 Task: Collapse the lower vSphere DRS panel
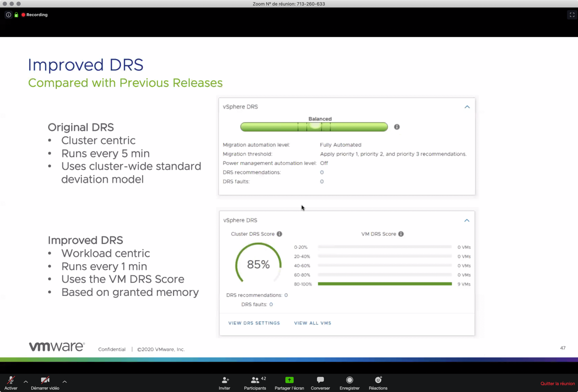pyautogui.click(x=467, y=221)
